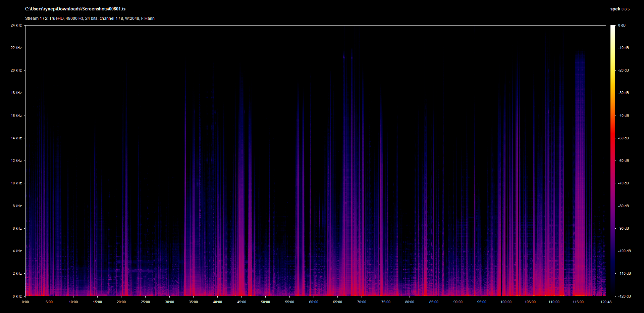Select the 24 kHz frequency axis label
This screenshot has height=313, width=644.
pyautogui.click(x=16, y=26)
